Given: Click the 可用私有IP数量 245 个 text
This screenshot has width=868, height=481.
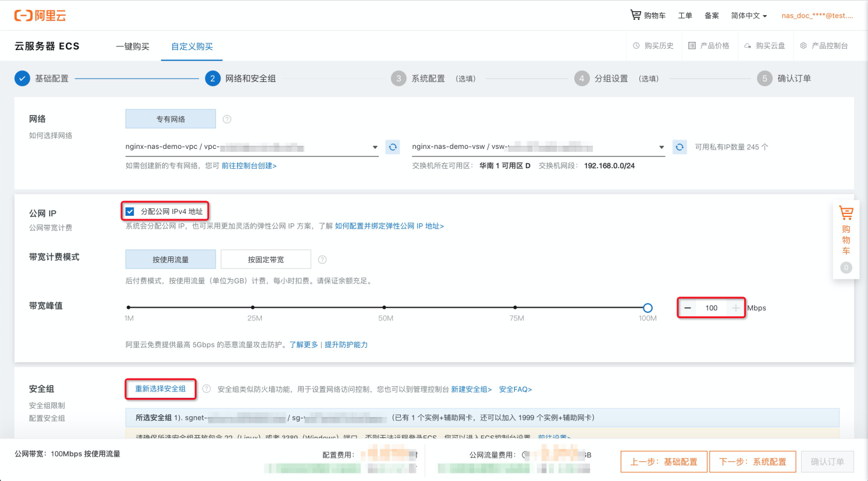Looking at the screenshot, I should [x=731, y=147].
